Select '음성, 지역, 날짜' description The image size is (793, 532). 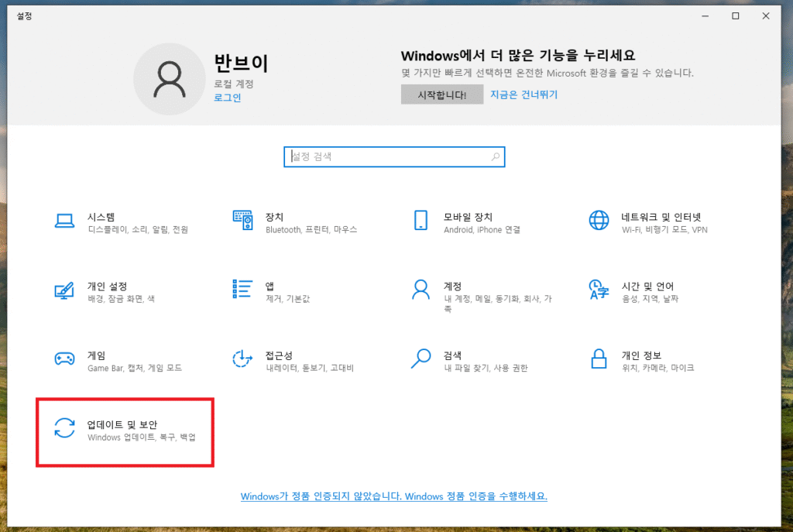(650, 299)
